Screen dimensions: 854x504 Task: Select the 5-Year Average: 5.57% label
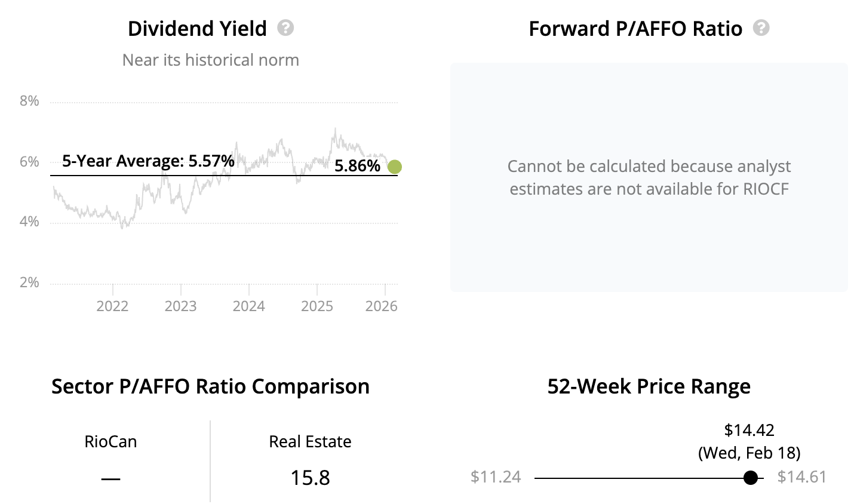148,161
